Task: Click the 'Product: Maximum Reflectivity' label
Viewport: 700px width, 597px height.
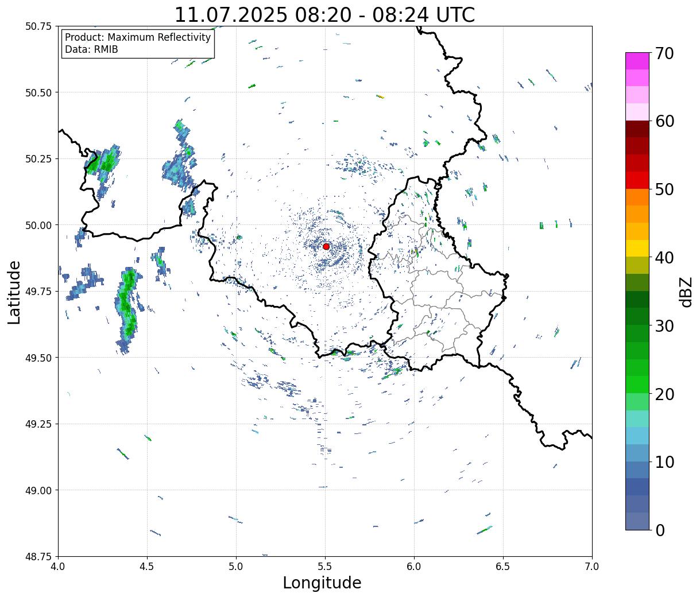Action: (x=138, y=37)
